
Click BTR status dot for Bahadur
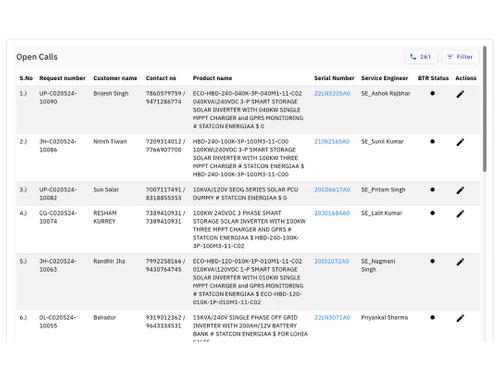coord(432,317)
